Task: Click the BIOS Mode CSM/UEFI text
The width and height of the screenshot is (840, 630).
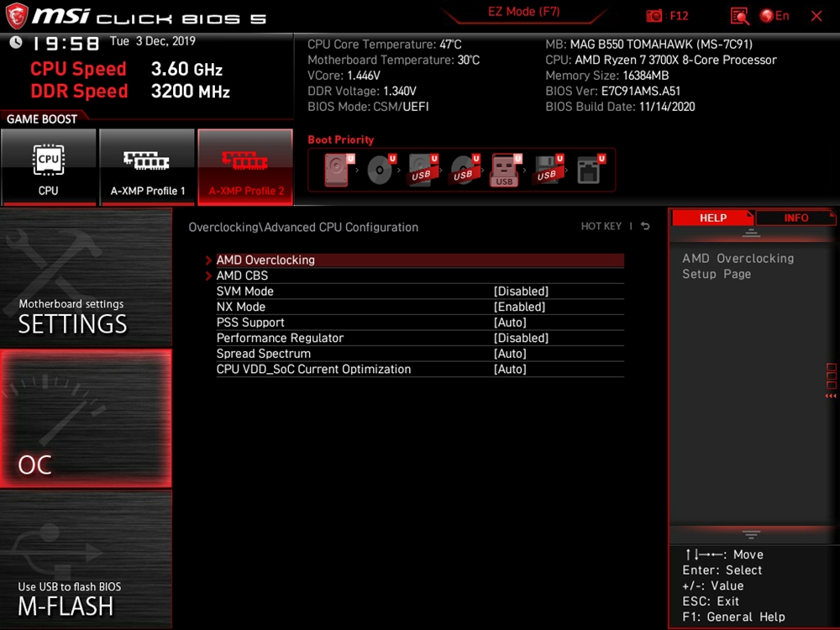Action: tap(368, 107)
